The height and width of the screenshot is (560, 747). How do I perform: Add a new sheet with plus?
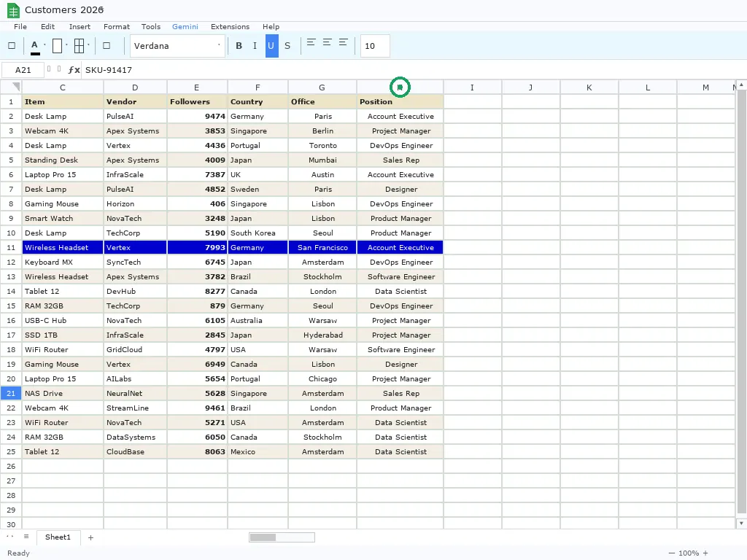[x=90, y=537]
